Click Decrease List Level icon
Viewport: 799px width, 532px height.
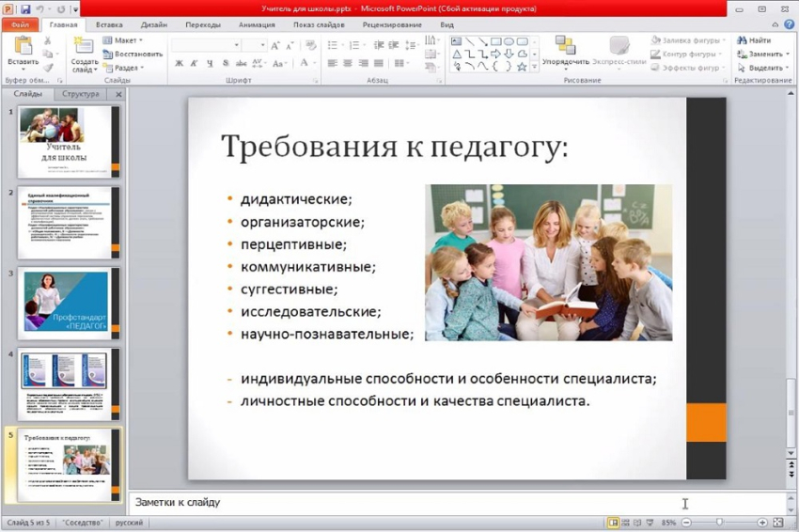tap(379, 45)
